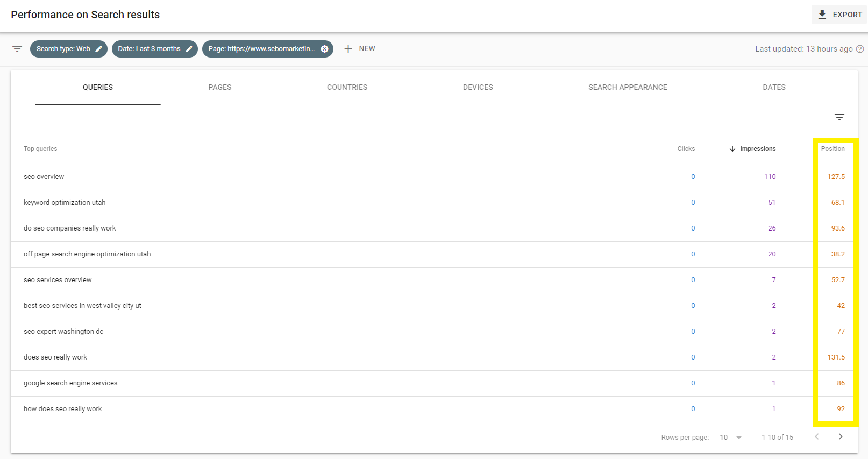
Task: Click the 'Top queries' column header
Action: coord(40,149)
